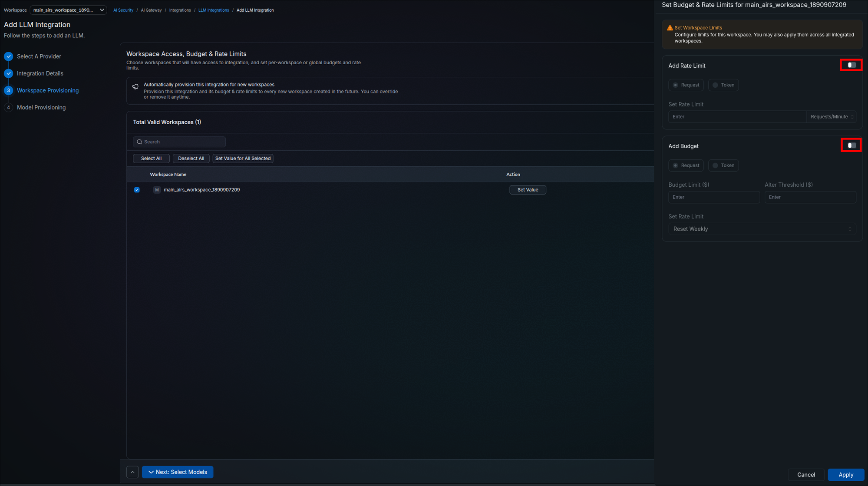Toggle the Add Budget switch
868x486 pixels.
click(851, 145)
